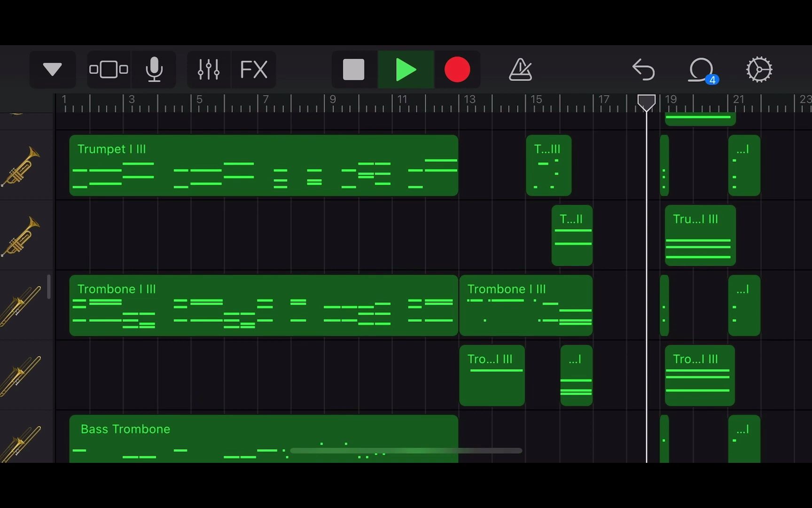Select the partial region on the top track near bar 19
This screenshot has height=508, width=812.
700,119
